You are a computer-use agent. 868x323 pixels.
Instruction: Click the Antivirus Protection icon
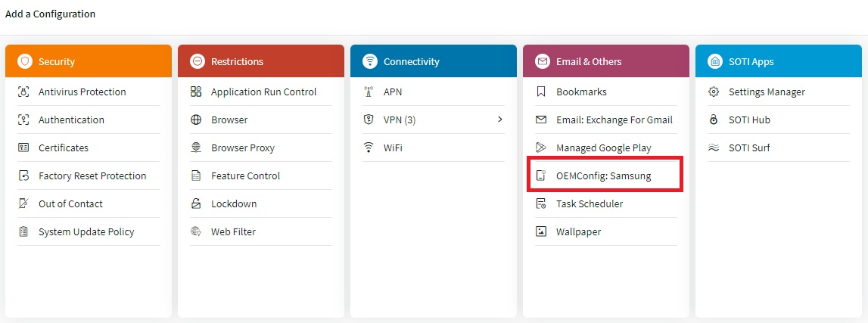[23, 92]
